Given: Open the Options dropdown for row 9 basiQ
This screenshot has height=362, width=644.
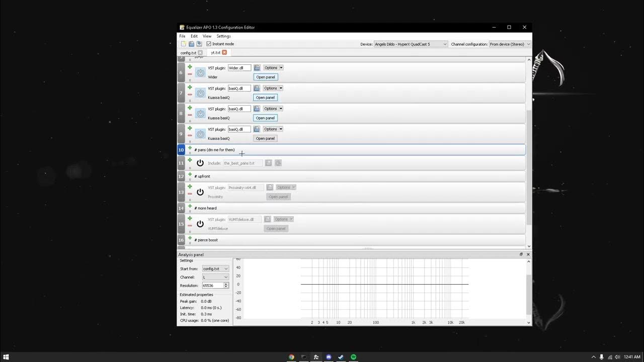Looking at the screenshot, I should (x=273, y=129).
